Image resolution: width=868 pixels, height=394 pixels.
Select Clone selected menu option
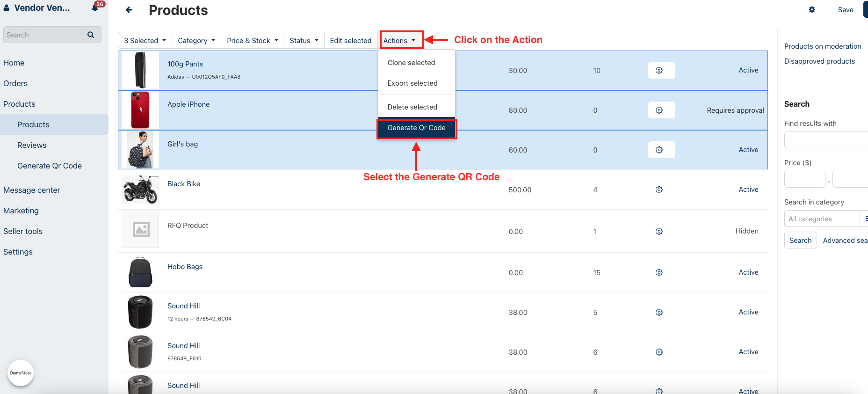pyautogui.click(x=411, y=63)
